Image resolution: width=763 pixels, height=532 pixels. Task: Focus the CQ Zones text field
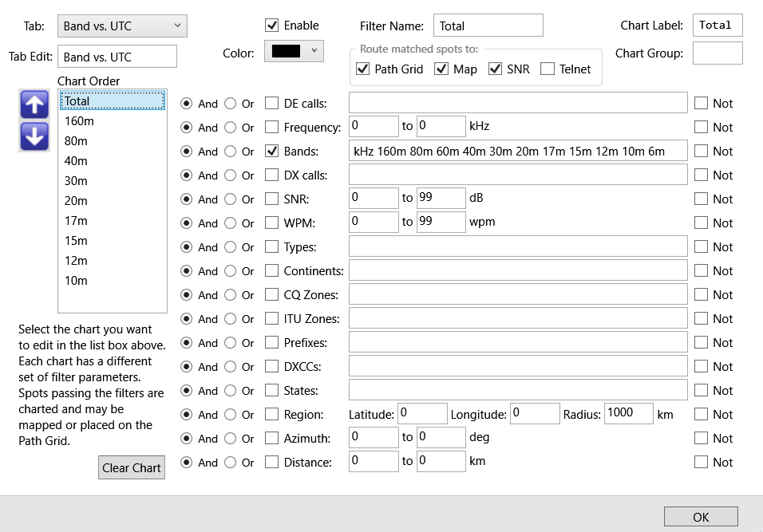[x=518, y=294]
